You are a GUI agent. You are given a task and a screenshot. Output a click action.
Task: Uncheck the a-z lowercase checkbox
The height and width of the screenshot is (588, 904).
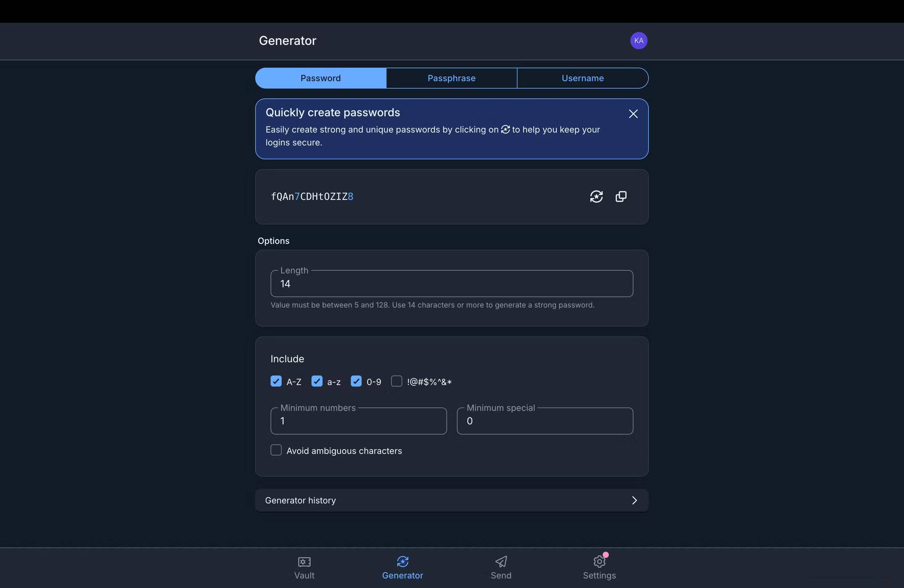[x=317, y=381]
